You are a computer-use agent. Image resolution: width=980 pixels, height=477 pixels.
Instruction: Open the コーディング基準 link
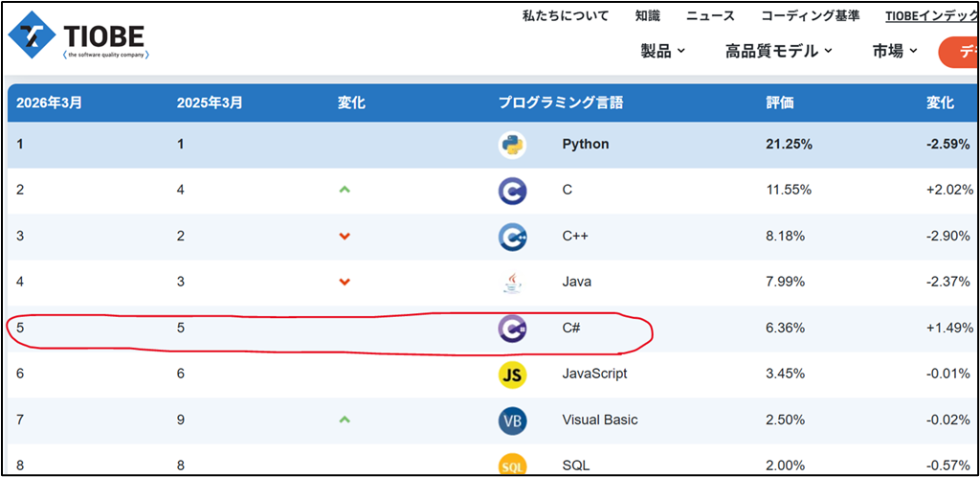pyautogui.click(x=810, y=16)
